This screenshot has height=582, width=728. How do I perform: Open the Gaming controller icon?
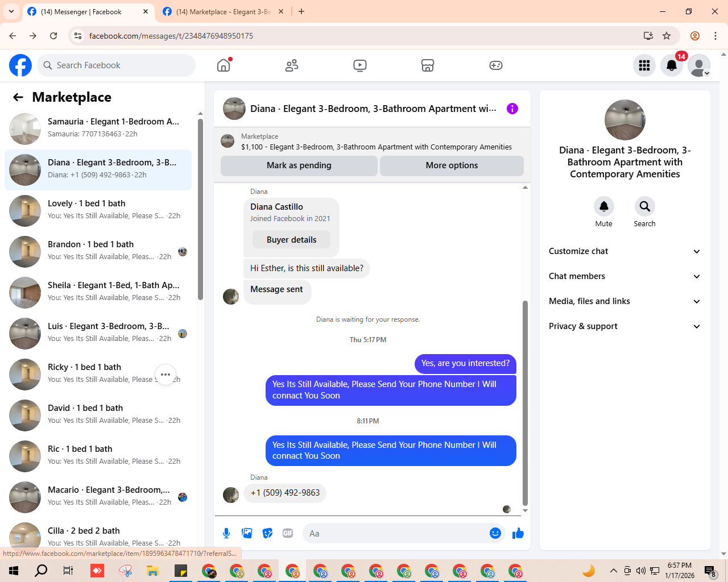[x=496, y=65]
